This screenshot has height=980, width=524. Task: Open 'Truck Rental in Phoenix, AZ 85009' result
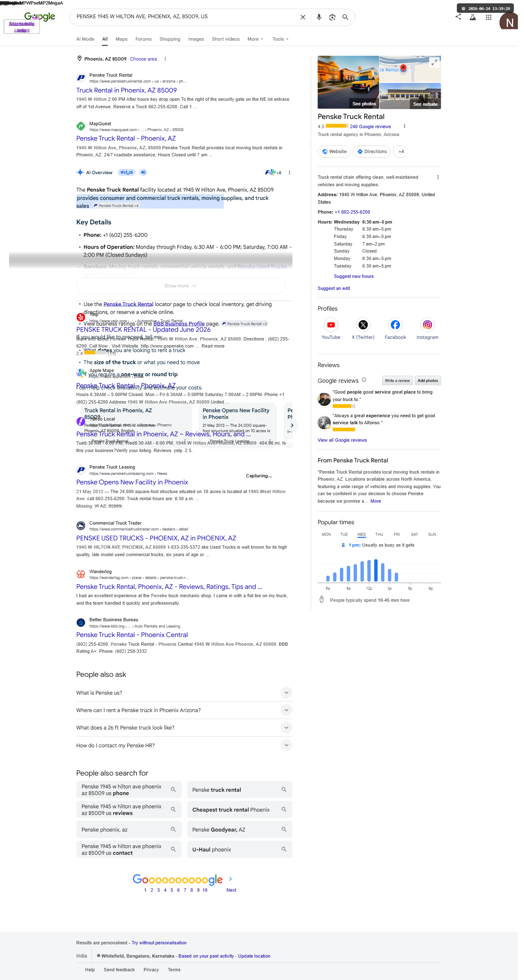click(x=126, y=90)
